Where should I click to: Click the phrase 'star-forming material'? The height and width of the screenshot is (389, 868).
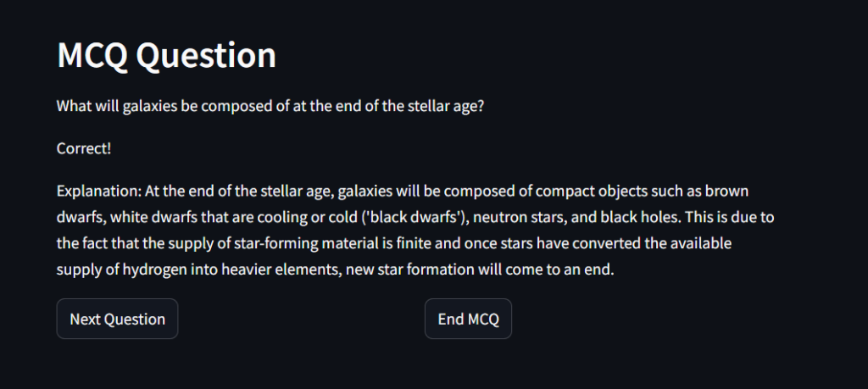[x=319, y=243]
